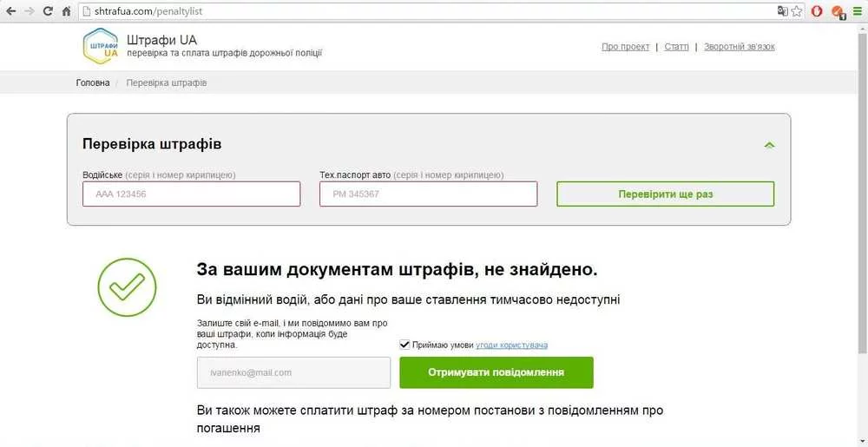This screenshot has width=868, height=447.
Task: Click the Тех.паспорт авто input field
Action: point(429,194)
